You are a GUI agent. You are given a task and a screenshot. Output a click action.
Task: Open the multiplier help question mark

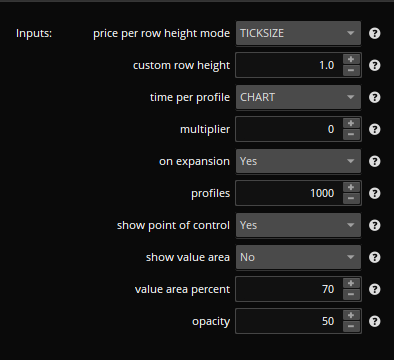point(375,129)
